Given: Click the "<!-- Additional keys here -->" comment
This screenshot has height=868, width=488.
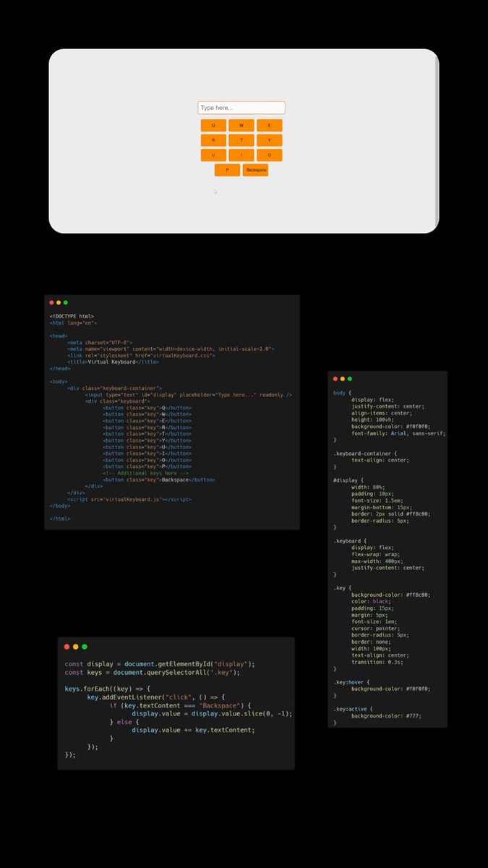Looking at the screenshot, I should [145, 473].
